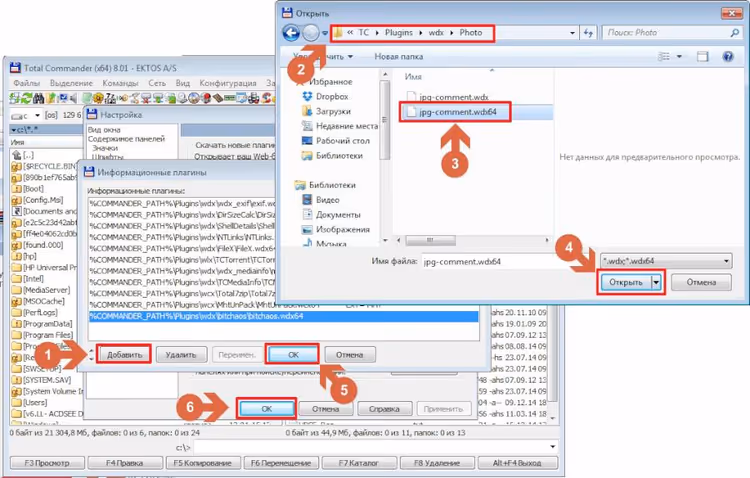
Task: Click Открыть to open selected file
Action: 626,282
